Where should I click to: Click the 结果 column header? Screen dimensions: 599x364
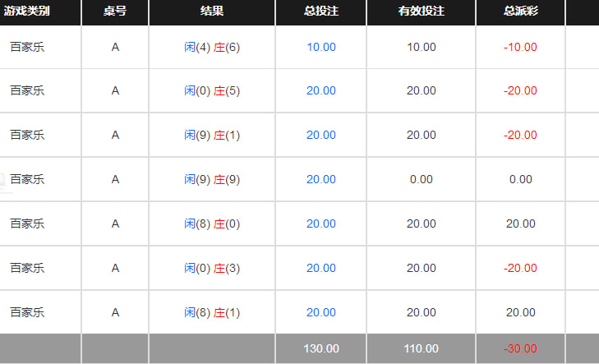pyautogui.click(x=212, y=11)
